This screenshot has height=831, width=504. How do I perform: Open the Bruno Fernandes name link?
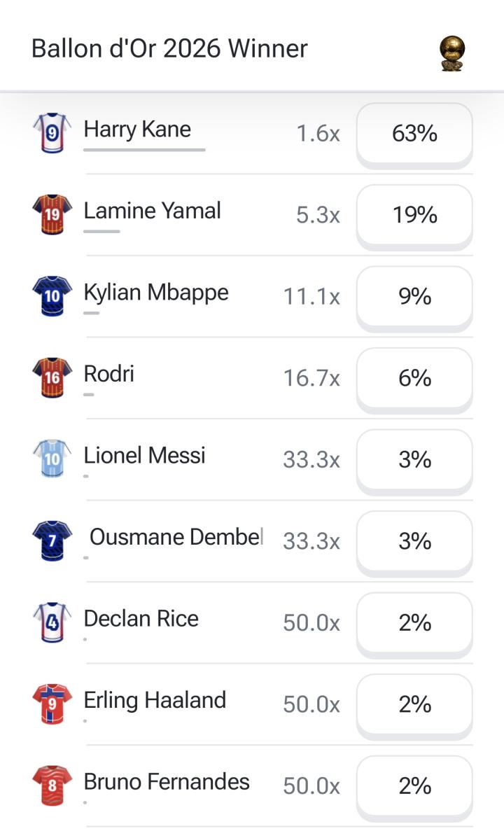point(167,782)
